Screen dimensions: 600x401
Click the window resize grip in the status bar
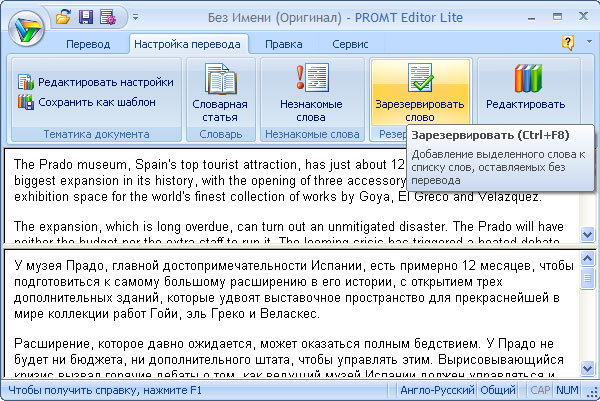point(592,393)
